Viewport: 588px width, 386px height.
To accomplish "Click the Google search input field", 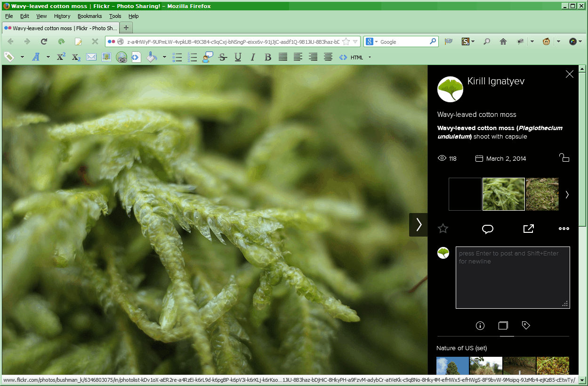I will pos(404,41).
